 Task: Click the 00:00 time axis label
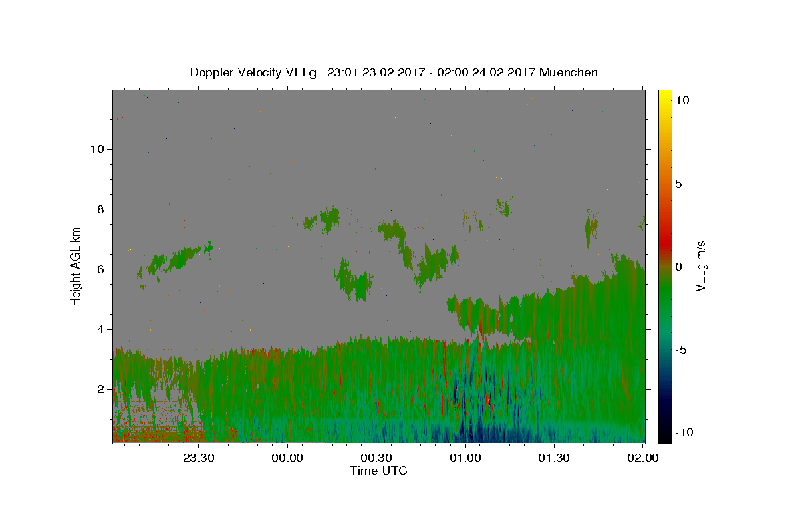(x=287, y=458)
